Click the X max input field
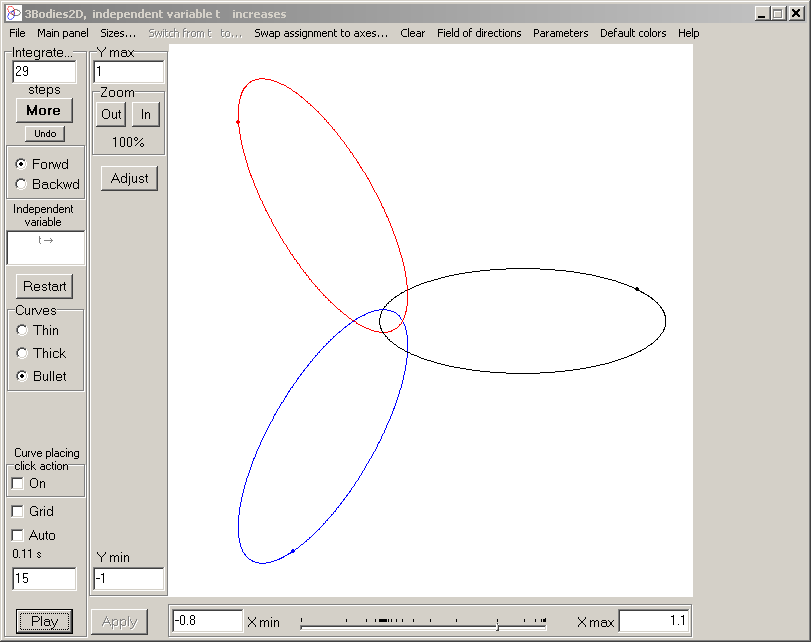This screenshot has height=642, width=811. (654, 621)
